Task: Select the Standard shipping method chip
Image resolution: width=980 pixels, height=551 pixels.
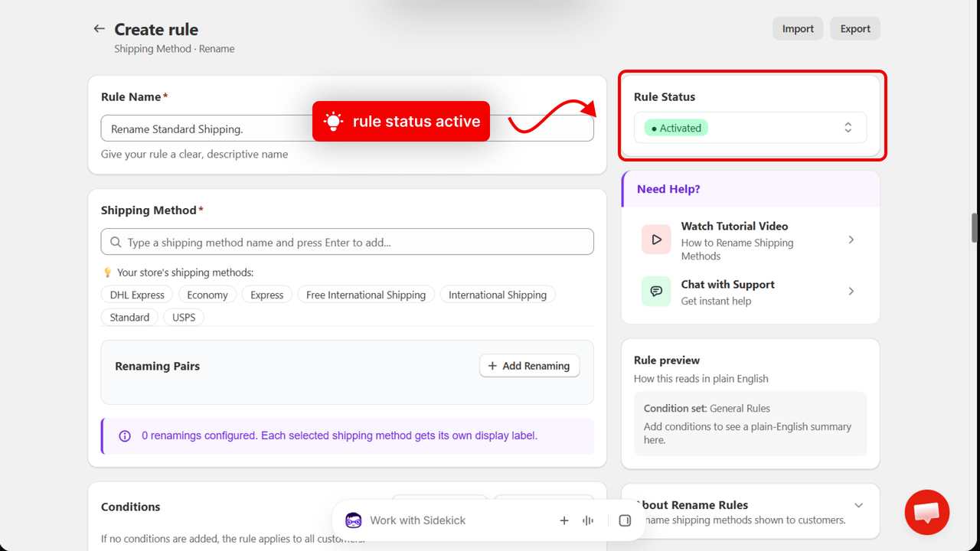Action: (129, 317)
